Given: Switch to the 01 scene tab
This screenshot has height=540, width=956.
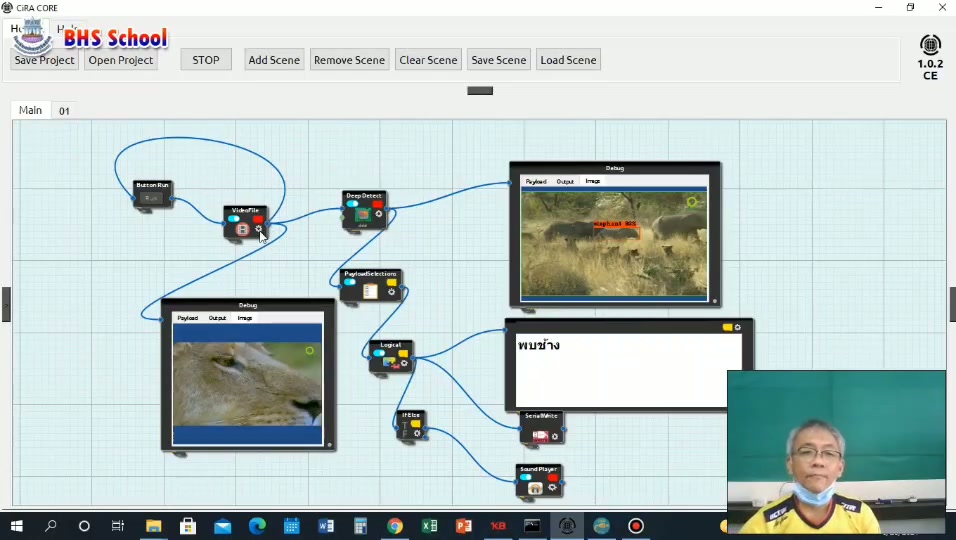Looking at the screenshot, I should coord(64,111).
